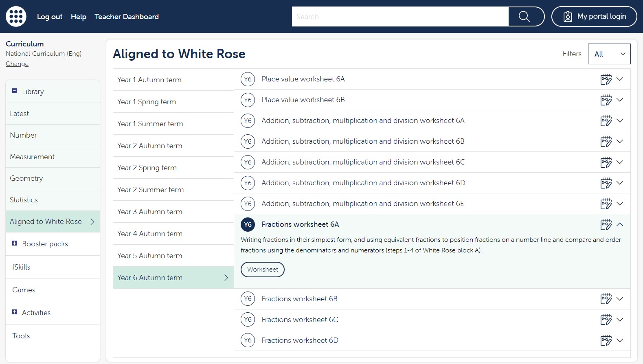Click calendar icon for Addition worksheet 6E
Image resolution: width=643 pixels, height=364 pixels.
tap(606, 204)
